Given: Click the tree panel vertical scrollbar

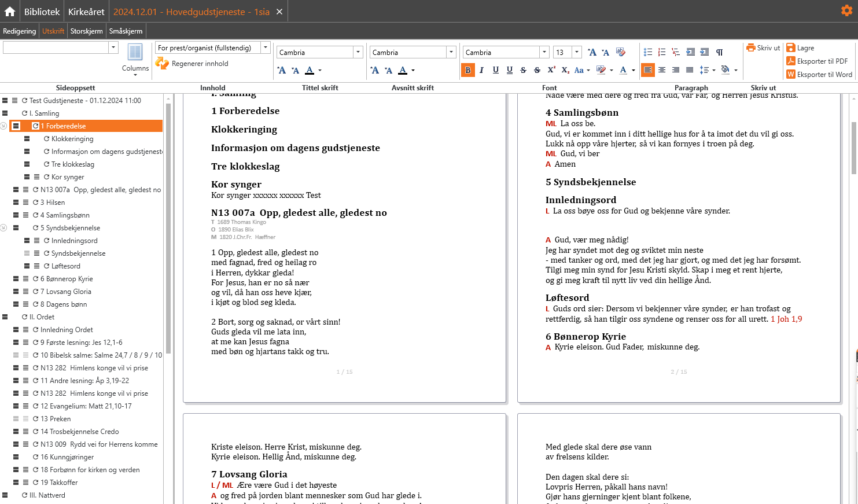Looking at the screenshot, I should [168, 228].
